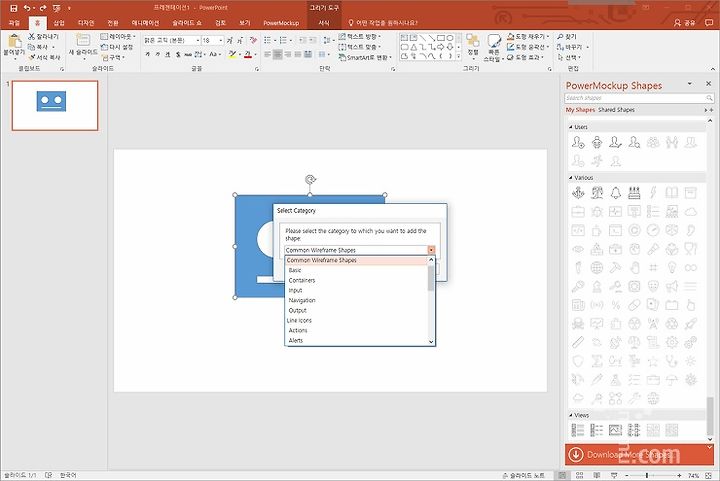Image resolution: width=720 pixels, height=481 pixels.
Task: Select the lightning bolt shape in Various
Action: (x=653, y=193)
